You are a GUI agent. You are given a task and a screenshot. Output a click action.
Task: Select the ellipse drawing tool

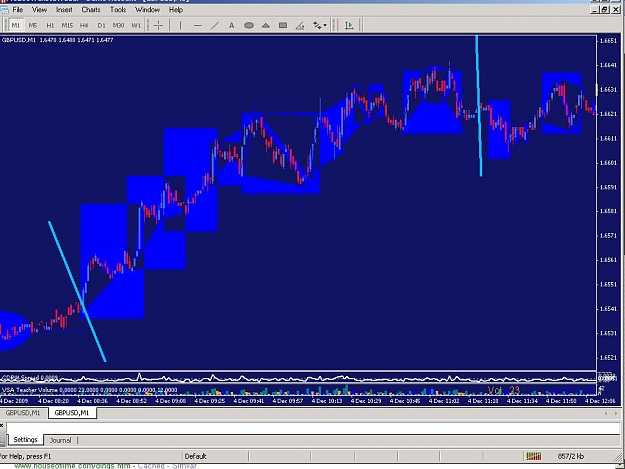click(249, 26)
